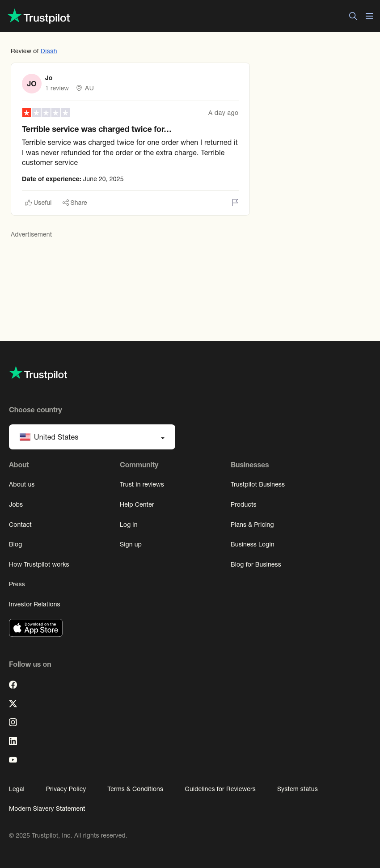
Task: Open the Choose country dropdown
Action: point(92,437)
